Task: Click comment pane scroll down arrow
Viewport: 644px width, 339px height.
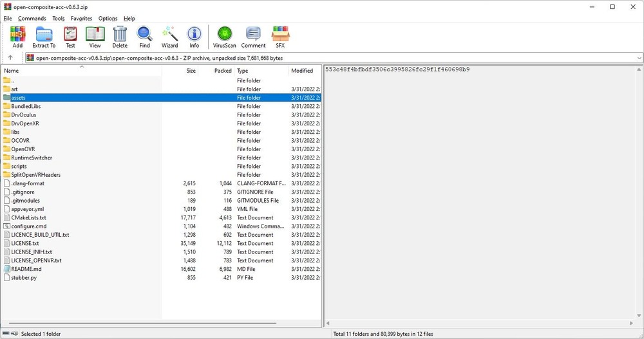Action: tap(639, 316)
